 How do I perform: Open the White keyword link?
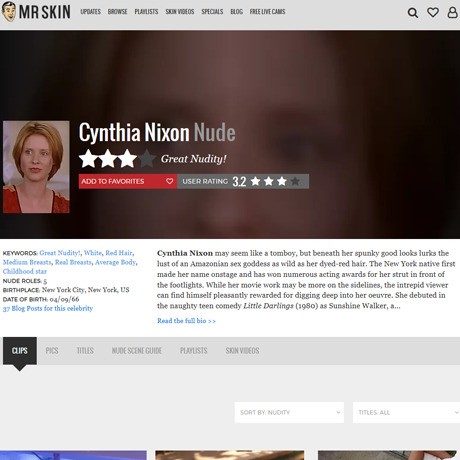coord(93,253)
